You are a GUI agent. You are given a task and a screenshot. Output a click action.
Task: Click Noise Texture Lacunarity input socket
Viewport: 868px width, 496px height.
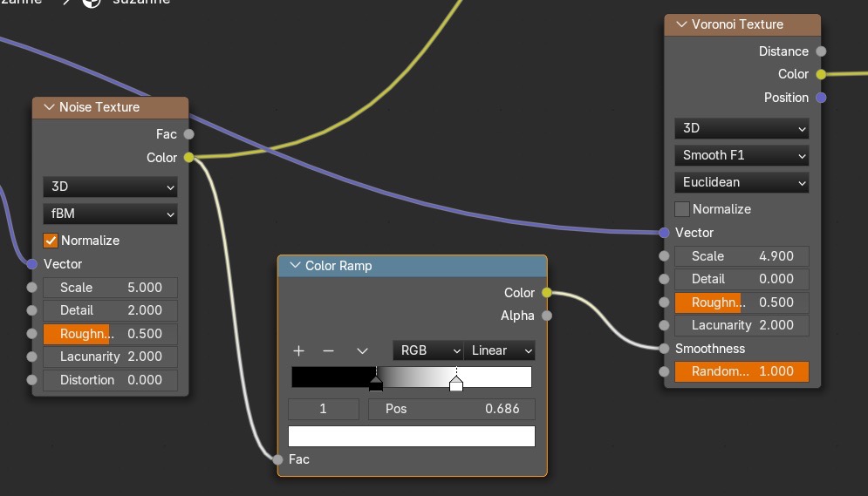click(x=32, y=357)
